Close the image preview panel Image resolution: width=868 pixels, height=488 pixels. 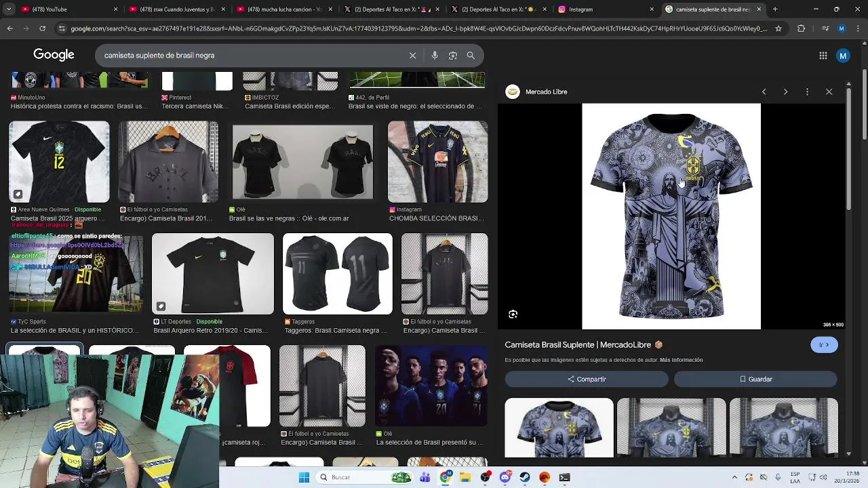pos(829,91)
